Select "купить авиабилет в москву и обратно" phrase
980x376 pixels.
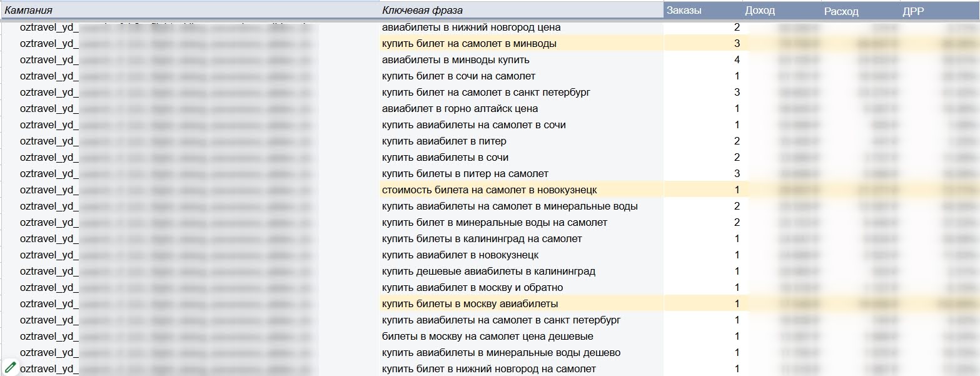(472, 288)
